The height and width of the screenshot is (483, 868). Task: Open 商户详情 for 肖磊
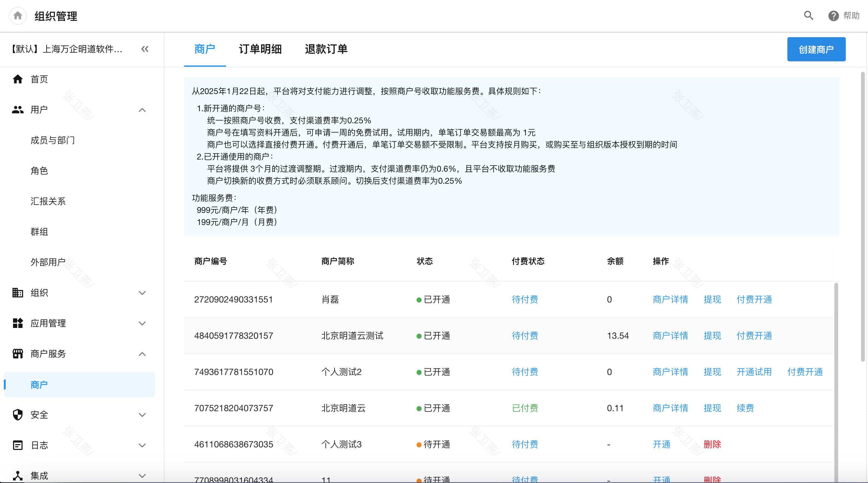(x=670, y=299)
